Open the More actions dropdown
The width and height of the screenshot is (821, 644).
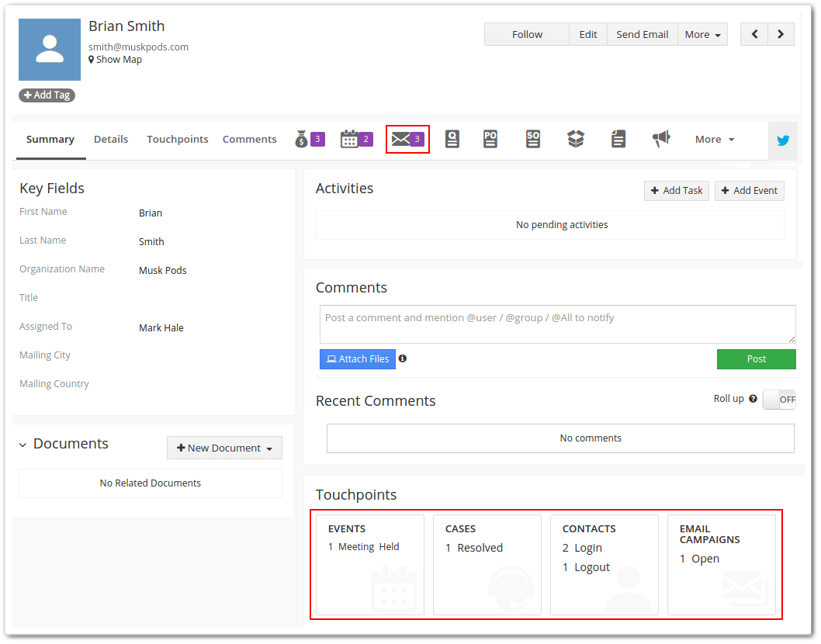701,34
